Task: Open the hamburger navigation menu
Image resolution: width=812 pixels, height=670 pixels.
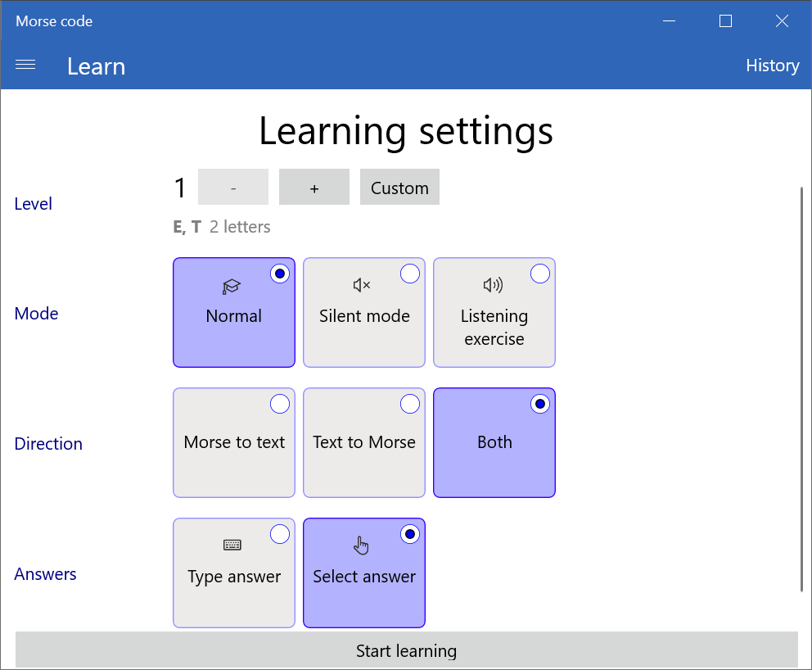Action: (25, 66)
